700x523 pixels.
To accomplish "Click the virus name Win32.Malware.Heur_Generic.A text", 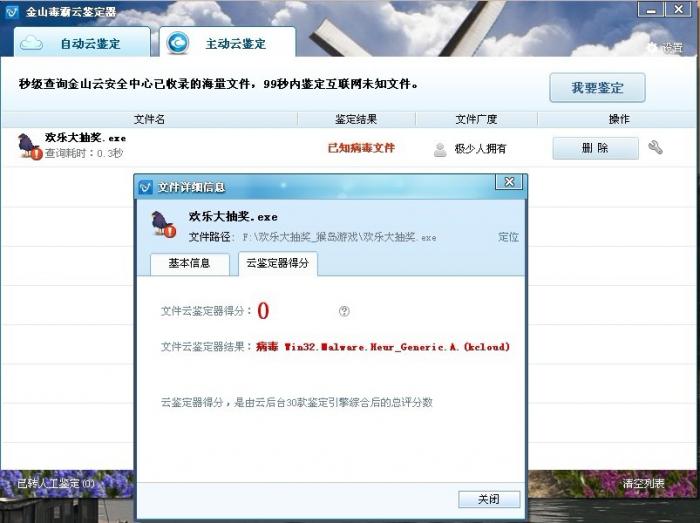I will coord(397,347).
